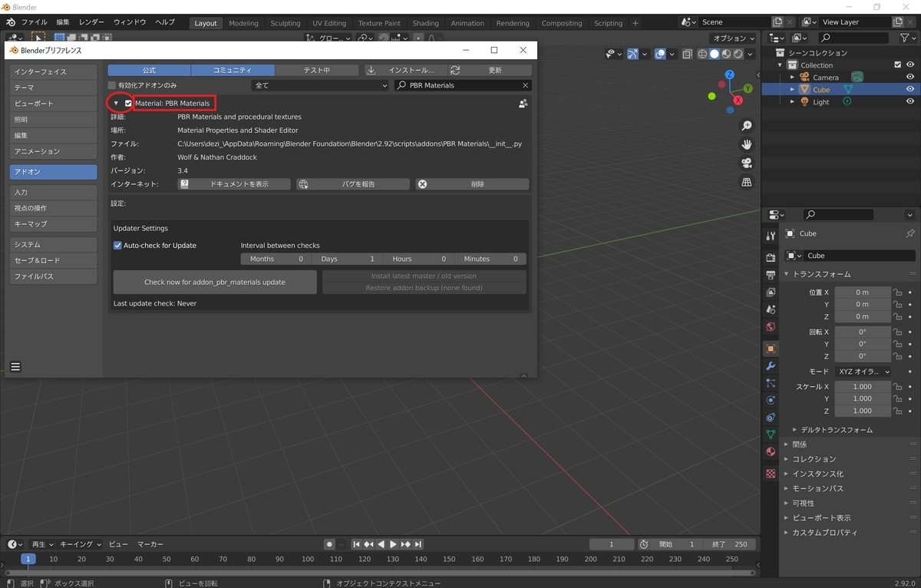The image size is (921, 588).
Task: Switch perspective/orthographic grid icon in viewport
Action: [746, 182]
